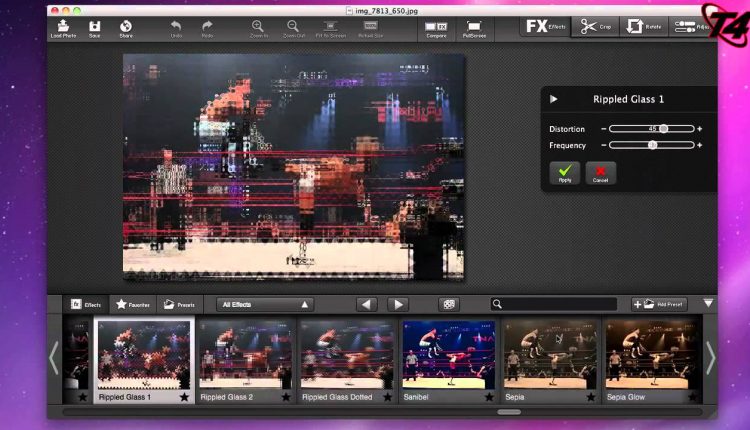Open the Adjust sliders tab
This screenshot has width=750, height=430.
pyautogui.click(x=692, y=27)
